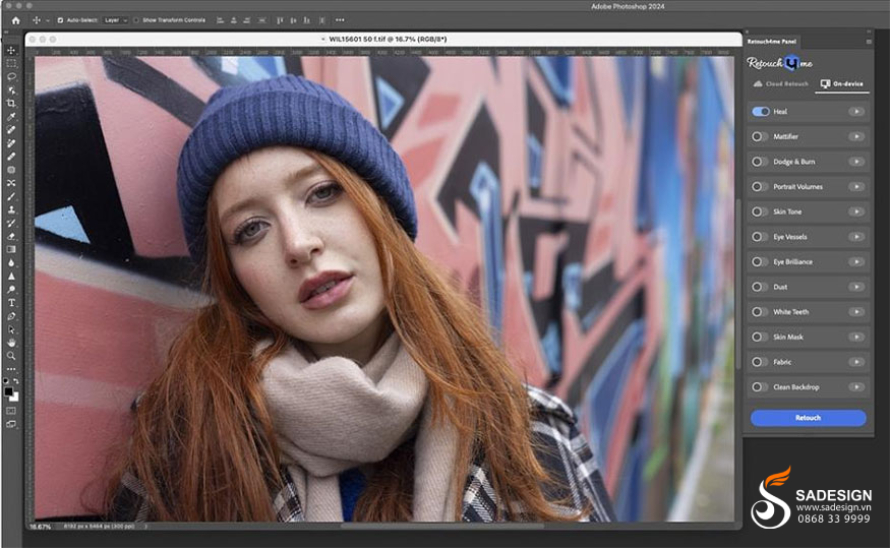Open the Layer dropdown in options bar

tap(116, 20)
